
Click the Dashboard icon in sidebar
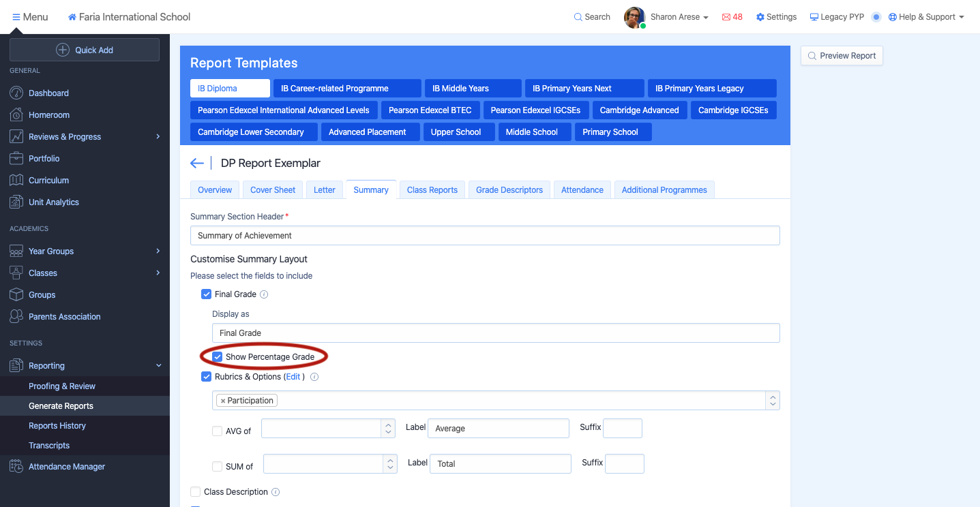point(16,93)
